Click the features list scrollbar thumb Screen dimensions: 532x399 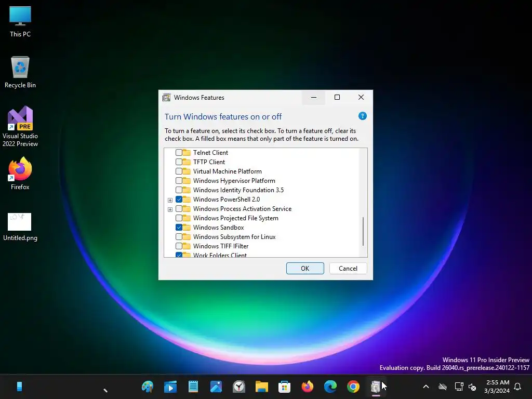[363, 231]
